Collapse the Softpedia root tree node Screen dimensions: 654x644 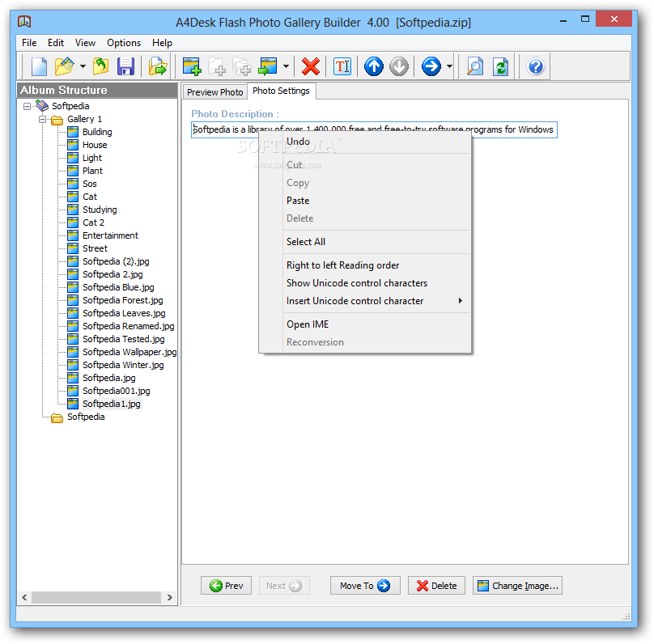(x=27, y=106)
